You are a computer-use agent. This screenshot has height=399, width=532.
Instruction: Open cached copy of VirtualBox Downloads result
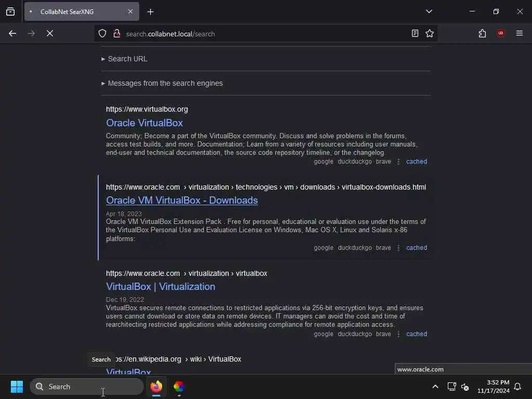(x=417, y=248)
